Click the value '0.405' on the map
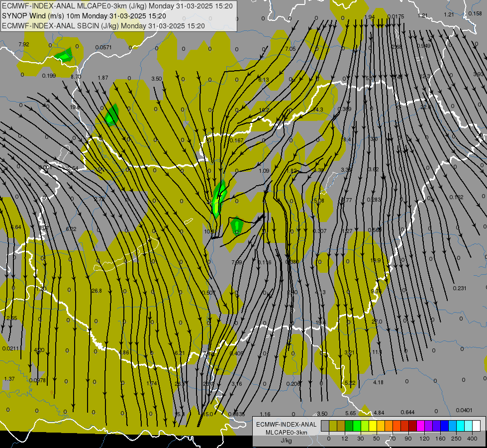 (x=237, y=353)
